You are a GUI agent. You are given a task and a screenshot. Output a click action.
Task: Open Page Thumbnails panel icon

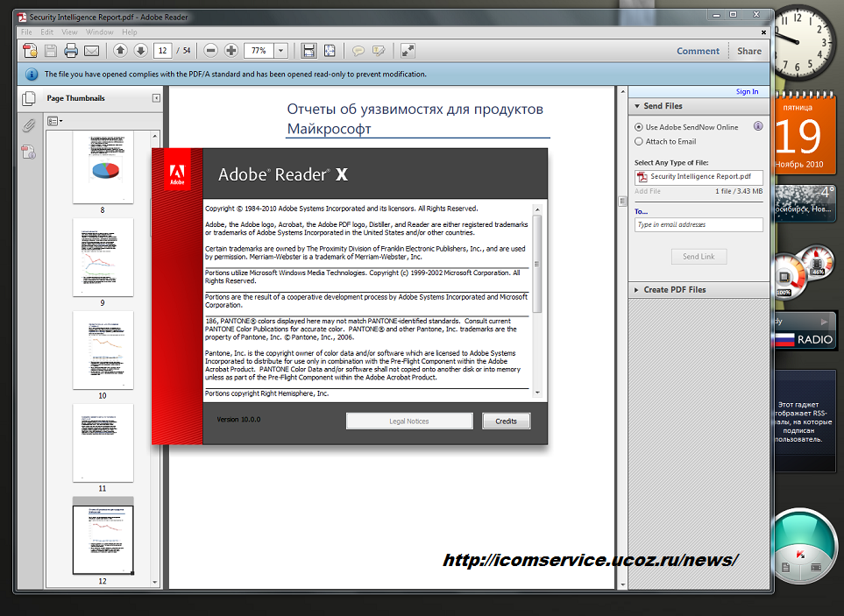[x=29, y=98]
